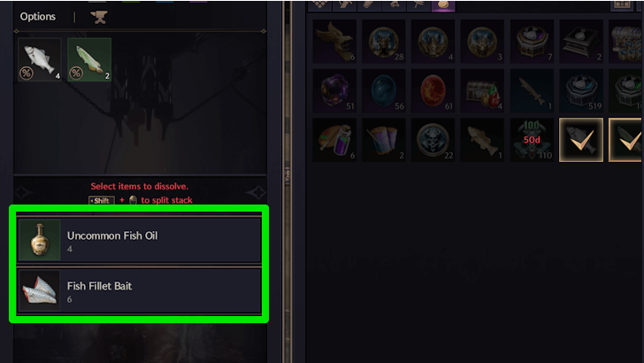The height and width of the screenshot is (363, 644).
Task: Click the anvil icon beside Options
Action: click(98, 17)
